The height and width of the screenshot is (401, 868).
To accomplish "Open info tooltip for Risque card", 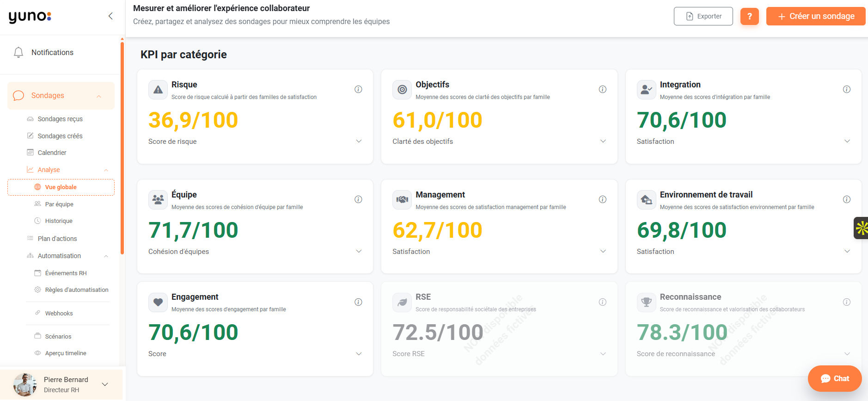I will 358,89.
